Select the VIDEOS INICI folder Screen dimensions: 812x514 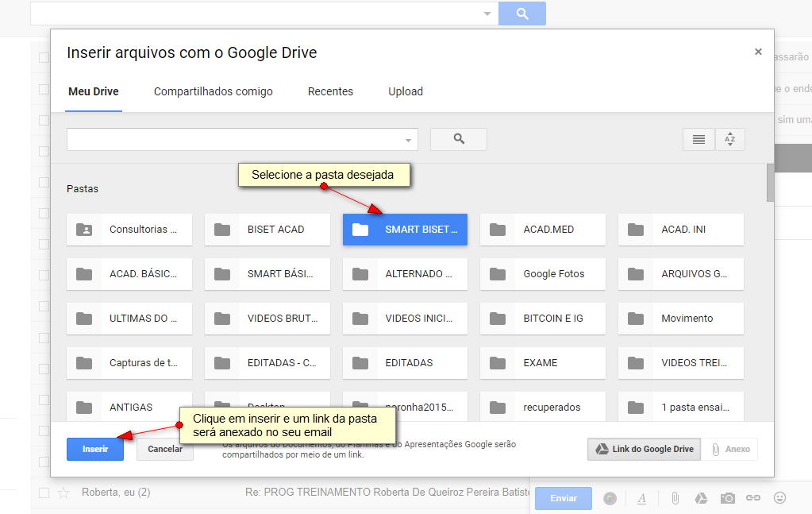(x=405, y=319)
